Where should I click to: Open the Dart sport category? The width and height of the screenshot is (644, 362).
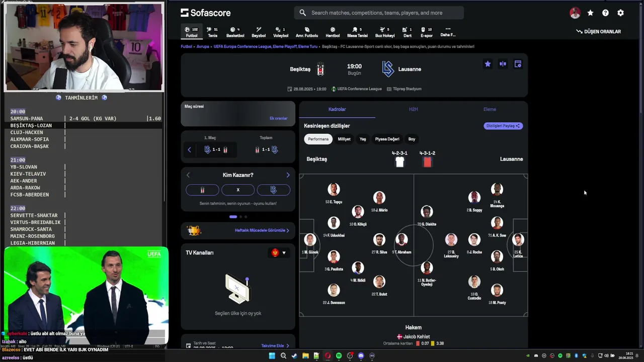pyautogui.click(x=408, y=32)
